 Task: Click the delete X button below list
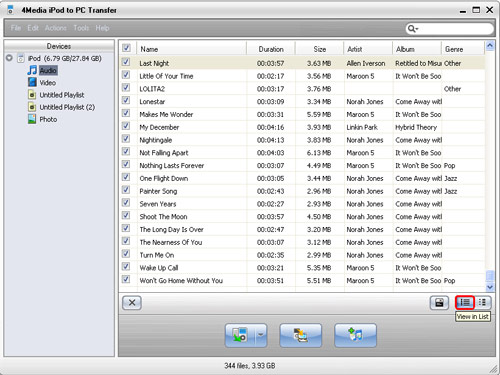tap(132, 303)
